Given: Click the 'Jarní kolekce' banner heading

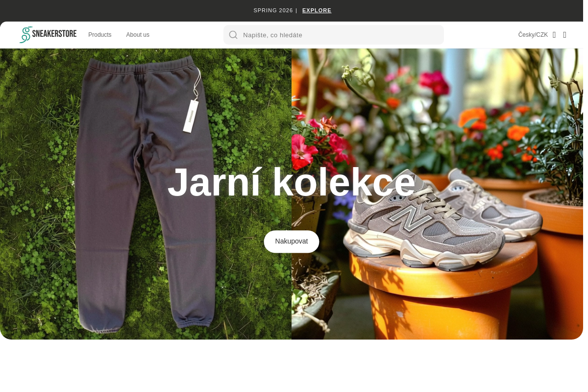Looking at the screenshot, I should coord(292,182).
